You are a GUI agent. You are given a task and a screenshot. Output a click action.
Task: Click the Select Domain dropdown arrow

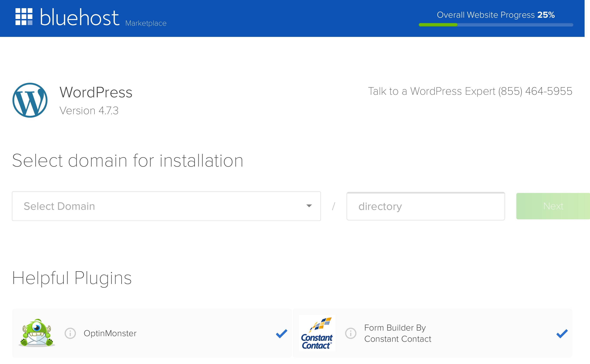click(309, 206)
